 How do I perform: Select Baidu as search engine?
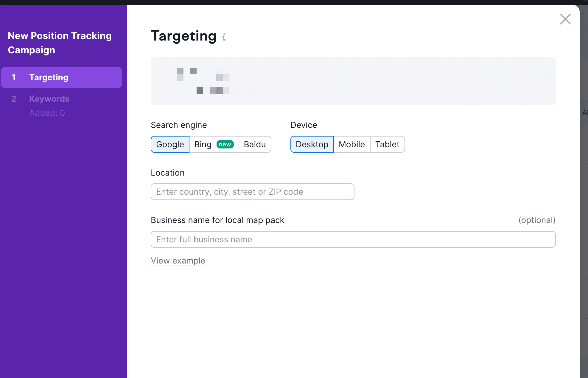pyautogui.click(x=255, y=144)
